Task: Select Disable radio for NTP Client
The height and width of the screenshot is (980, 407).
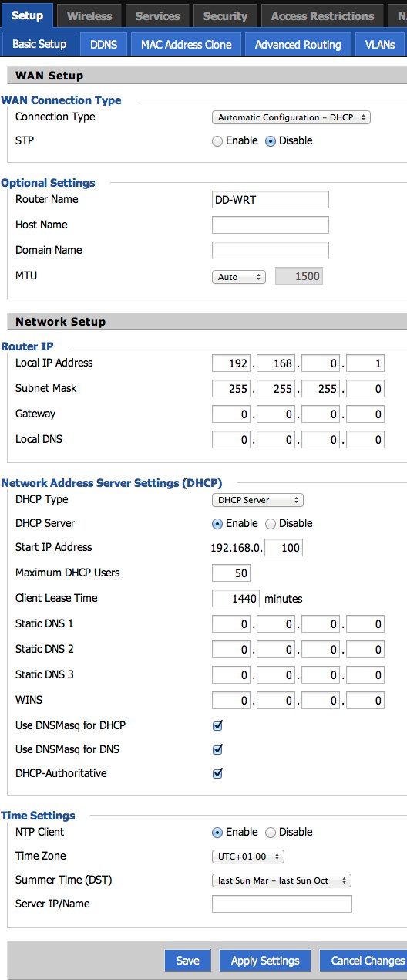Action: [x=271, y=832]
